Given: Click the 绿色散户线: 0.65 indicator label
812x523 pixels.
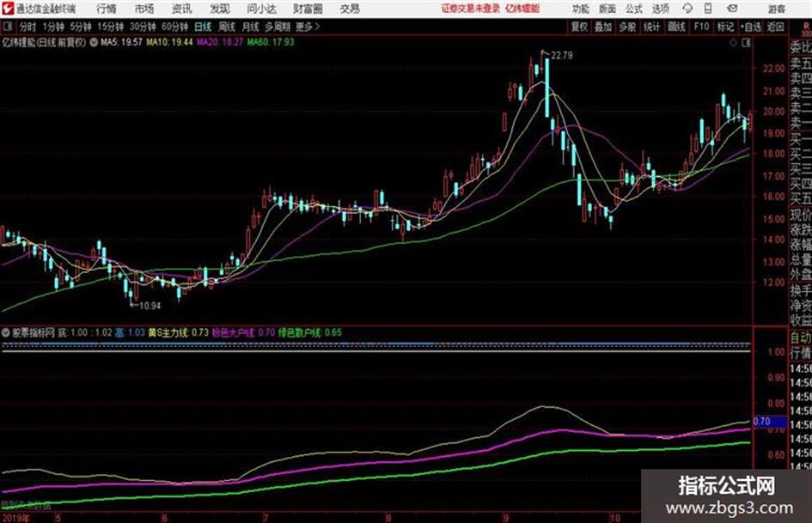Looking at the screenshot, I should pos(309,332).
